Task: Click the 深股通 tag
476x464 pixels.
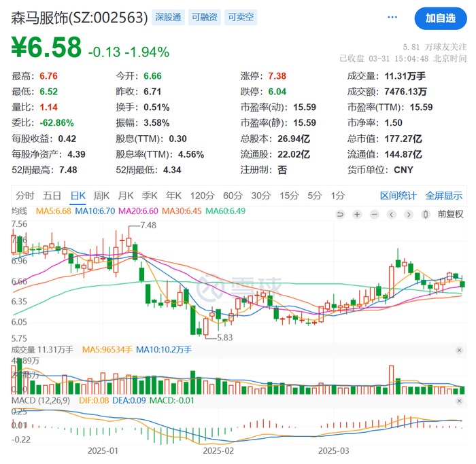Action: click(x=168, y=17)
